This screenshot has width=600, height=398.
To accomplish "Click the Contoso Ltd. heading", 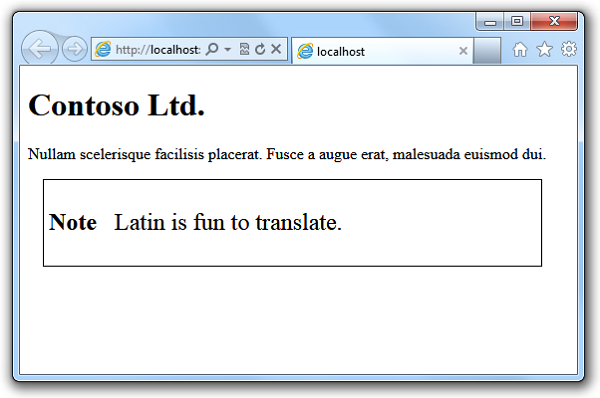I will point(117,105).
